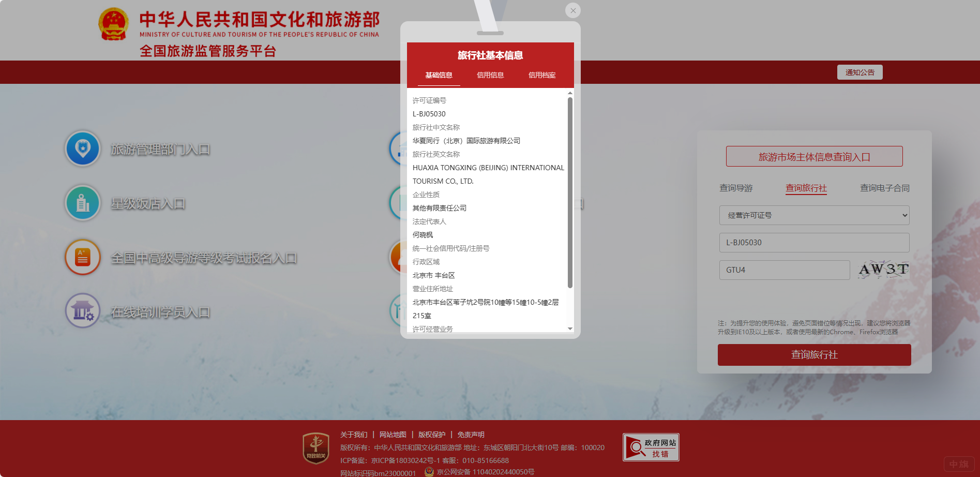This screenshot has width=980, height=477.
Task: Open the 通知公告 announcements button
Action: coord(860,72)
